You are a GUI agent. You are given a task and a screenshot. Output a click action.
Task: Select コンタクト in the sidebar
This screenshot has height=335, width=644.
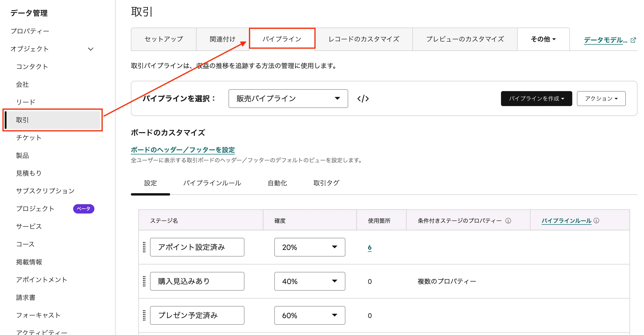[32, 67]
